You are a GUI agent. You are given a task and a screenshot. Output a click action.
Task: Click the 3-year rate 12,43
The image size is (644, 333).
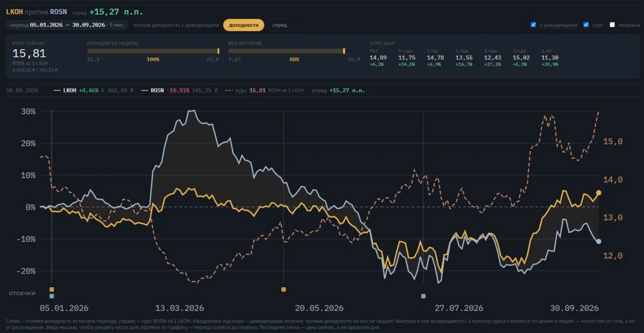tap(493, 57)
